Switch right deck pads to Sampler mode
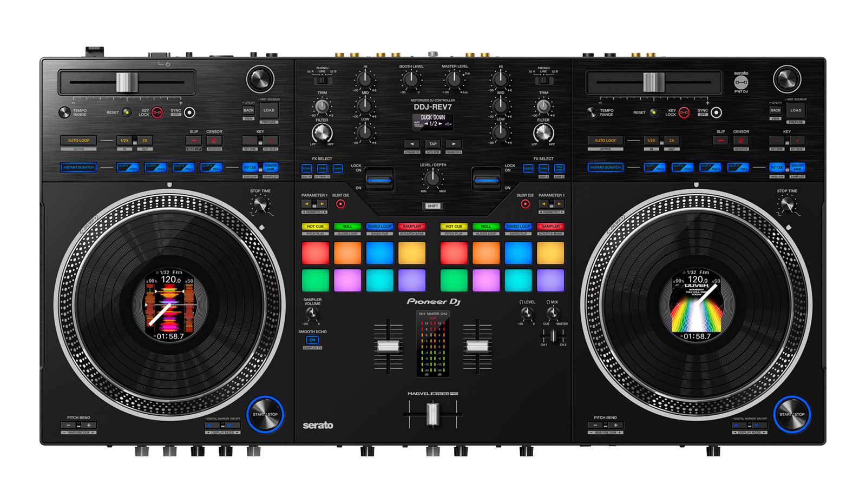The width and height of the screenshot is (866, 504). (550, 227)
